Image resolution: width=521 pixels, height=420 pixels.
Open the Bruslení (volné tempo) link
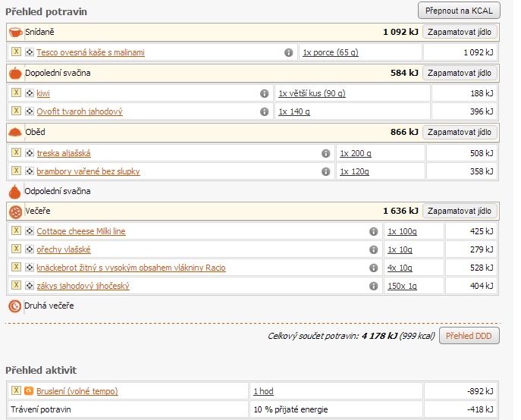coord(77,391)
